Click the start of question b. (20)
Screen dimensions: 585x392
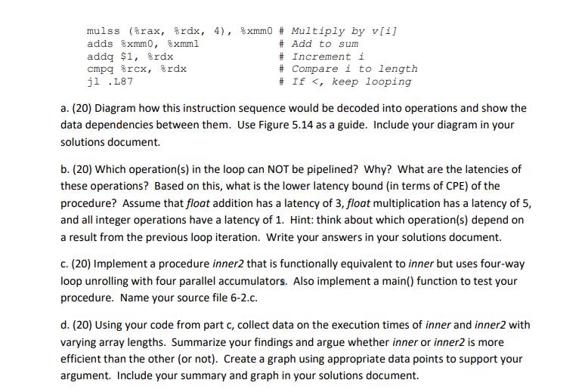76,169
